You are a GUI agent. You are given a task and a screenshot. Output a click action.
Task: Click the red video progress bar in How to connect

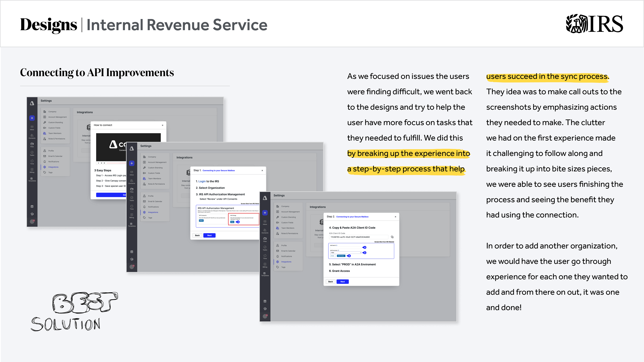[x=117, y=163]
